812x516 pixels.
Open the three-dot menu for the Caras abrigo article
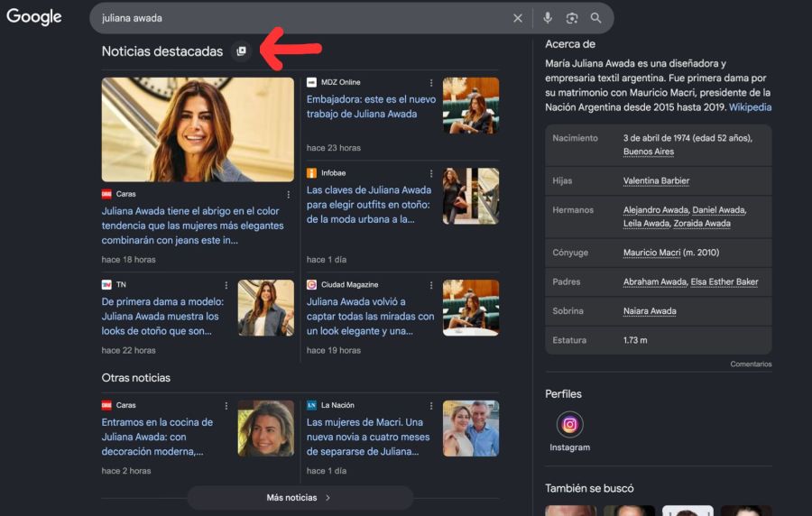(x=288, y=195)
